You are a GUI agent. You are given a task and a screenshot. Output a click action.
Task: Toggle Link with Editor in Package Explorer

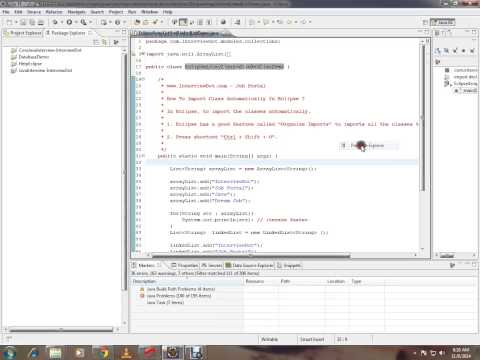tap(105, 42)
